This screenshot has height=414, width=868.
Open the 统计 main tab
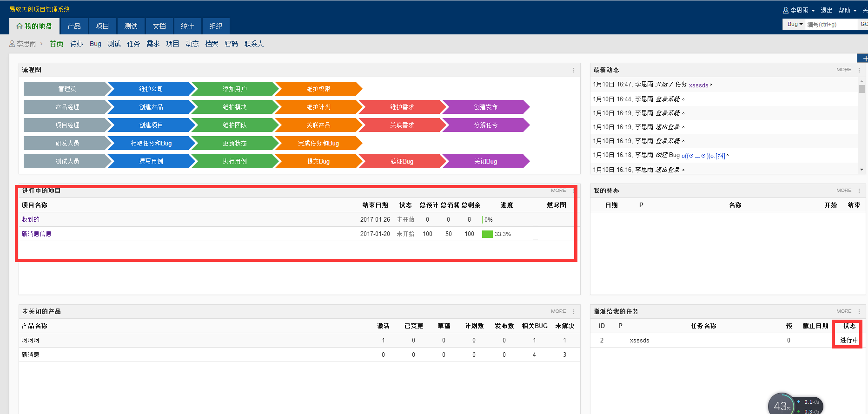[187, 26]
